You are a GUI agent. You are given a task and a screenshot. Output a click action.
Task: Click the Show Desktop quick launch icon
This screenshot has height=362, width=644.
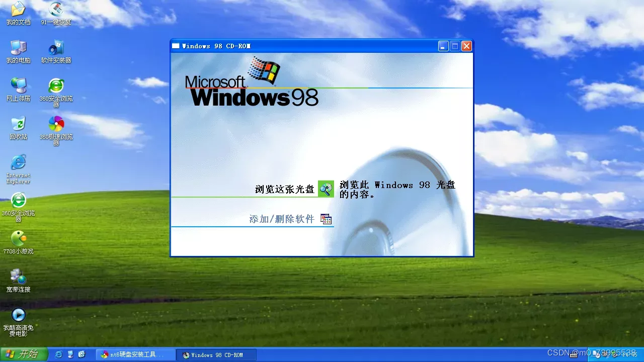coord(70,354)
